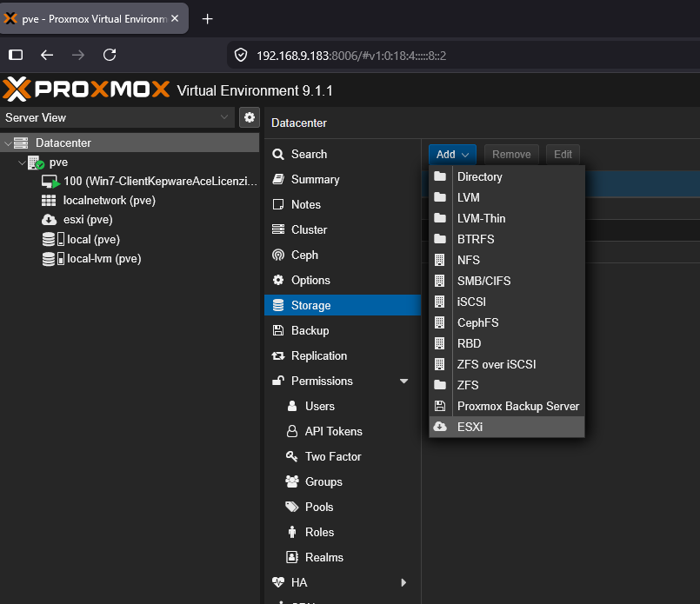Open Pools under Permissions
700x604 pixels.
[343, 508]
